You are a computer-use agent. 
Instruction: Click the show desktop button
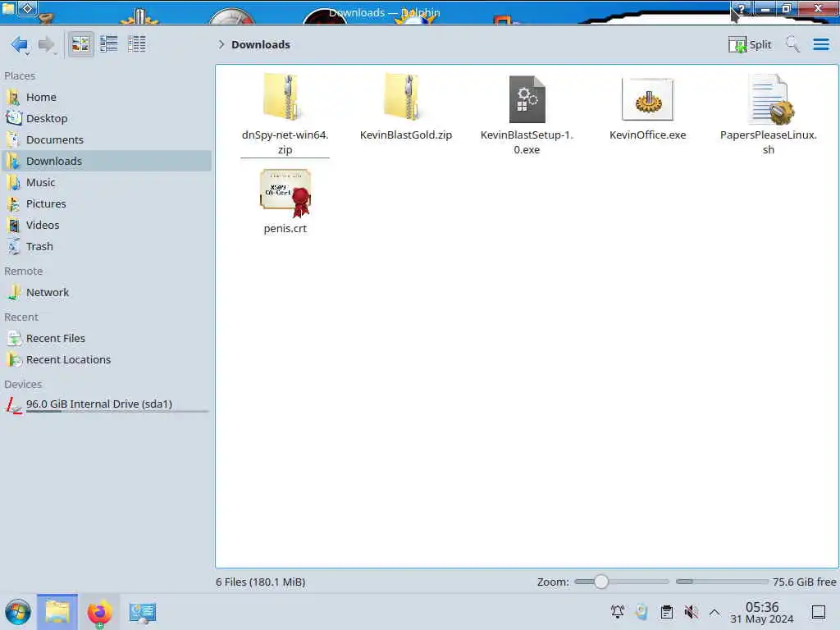819,612
